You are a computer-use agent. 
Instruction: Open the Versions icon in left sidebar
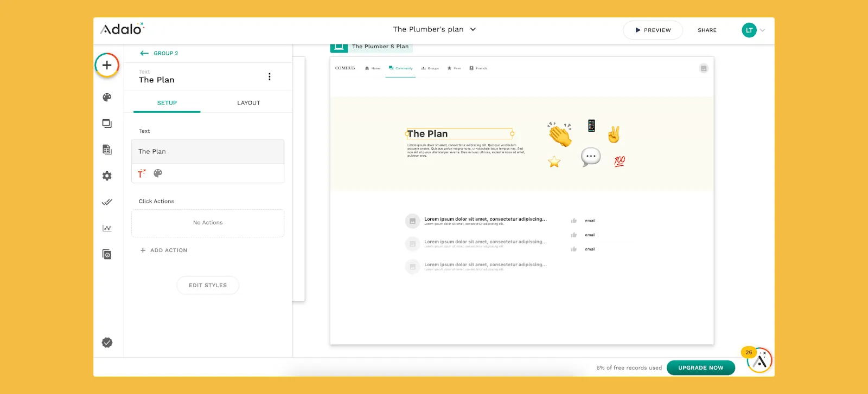(x=107, y=254)
